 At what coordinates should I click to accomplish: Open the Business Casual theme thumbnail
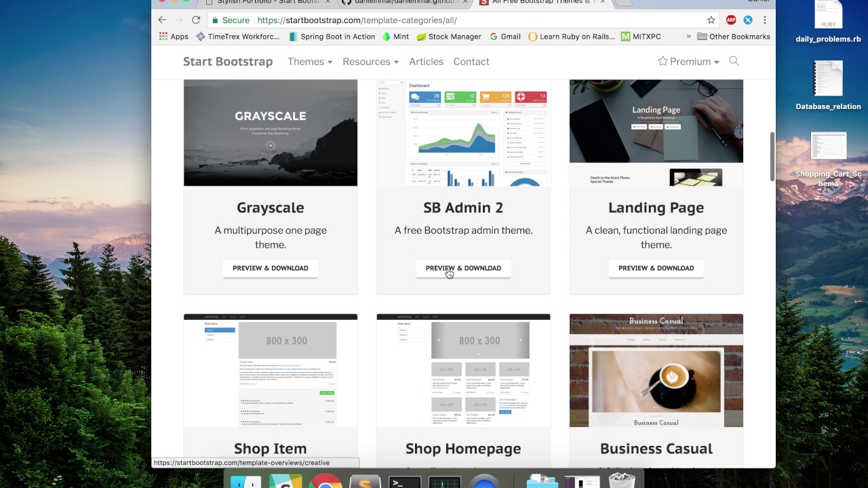[x=656, y=370]
